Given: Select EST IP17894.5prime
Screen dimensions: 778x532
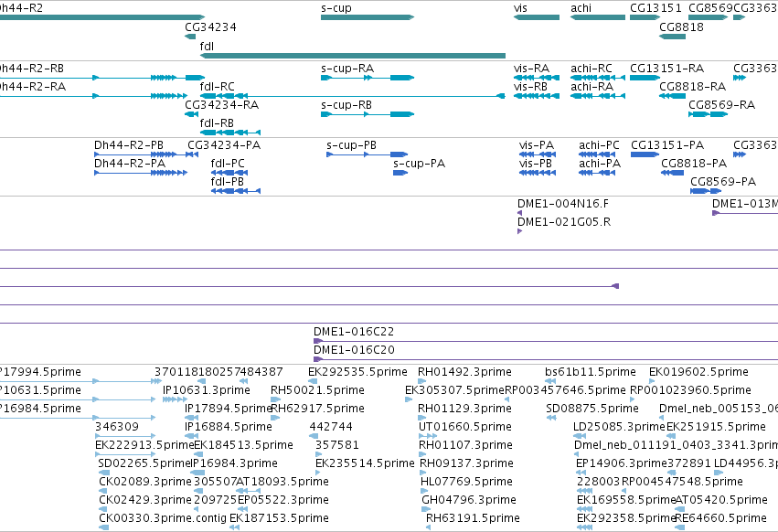Looking at the screenshot, I should [190, 418].
